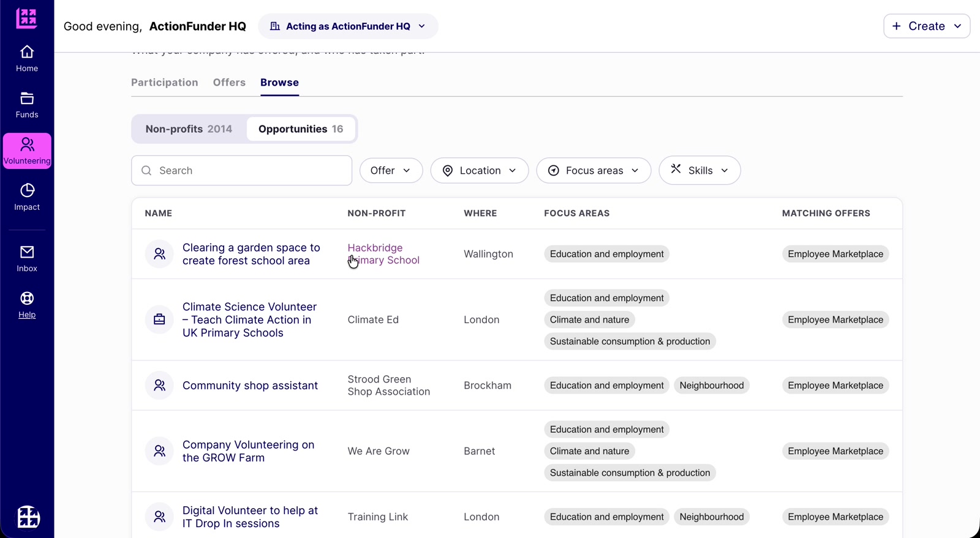Screen dimensions: 980x538
Task: Open the Location filter dropdown
Action: [x=480, y=171]
